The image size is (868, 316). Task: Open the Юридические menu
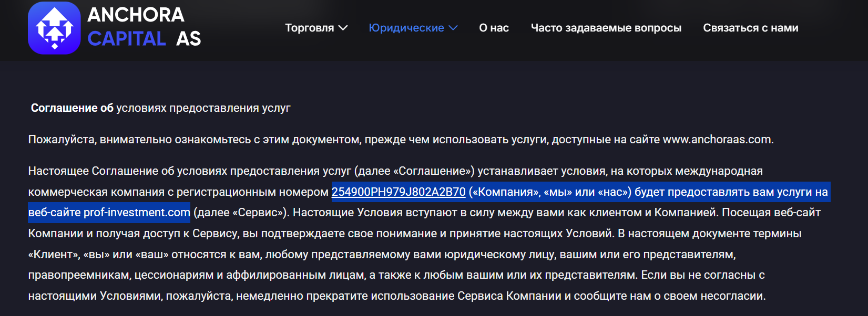406,28
